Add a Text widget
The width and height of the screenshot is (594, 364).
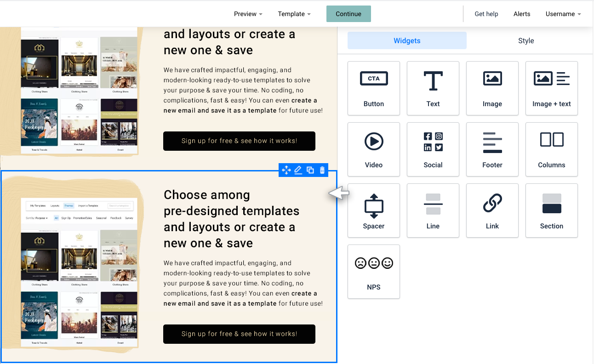tap(433, 88)
